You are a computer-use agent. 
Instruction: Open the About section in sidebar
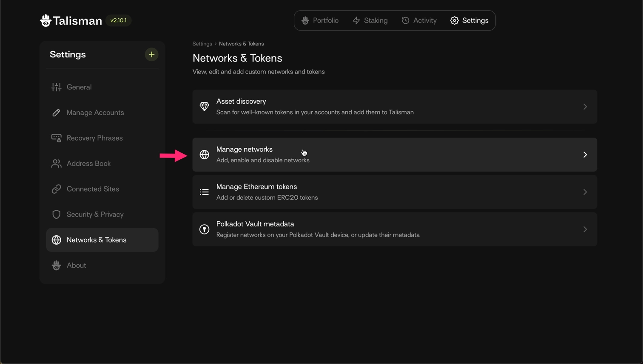[x=102, y=265]
